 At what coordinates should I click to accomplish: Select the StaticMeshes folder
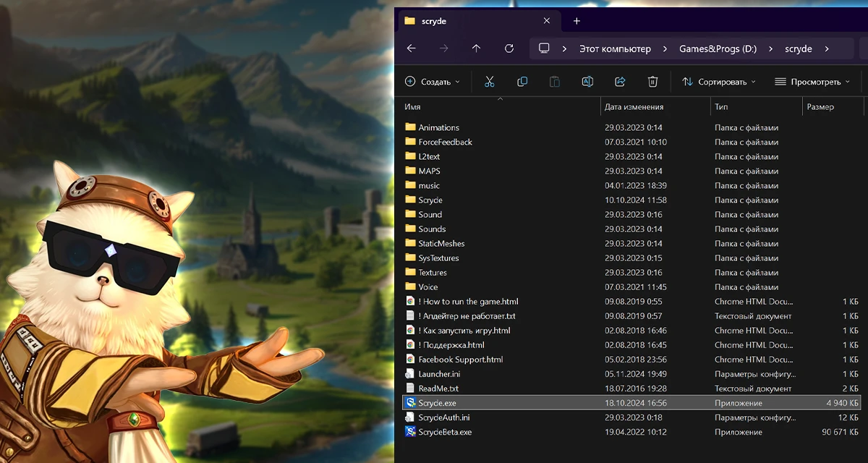(x=441, y=244)
